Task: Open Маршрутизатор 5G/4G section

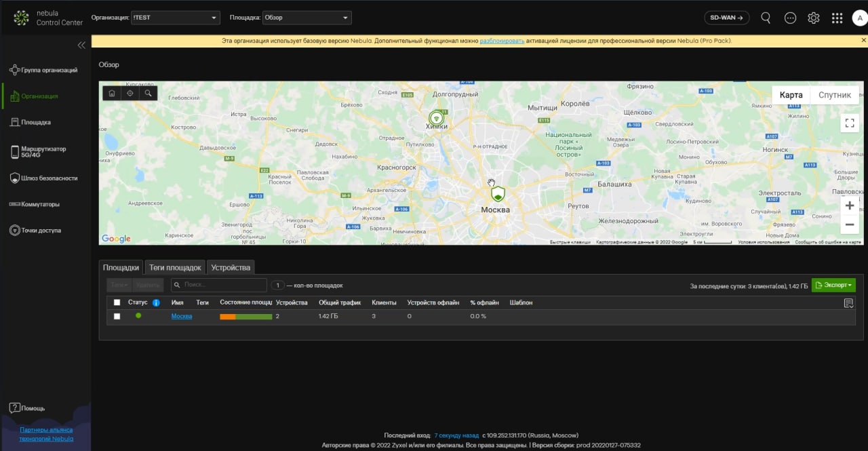Action: [x=38, y=152]
